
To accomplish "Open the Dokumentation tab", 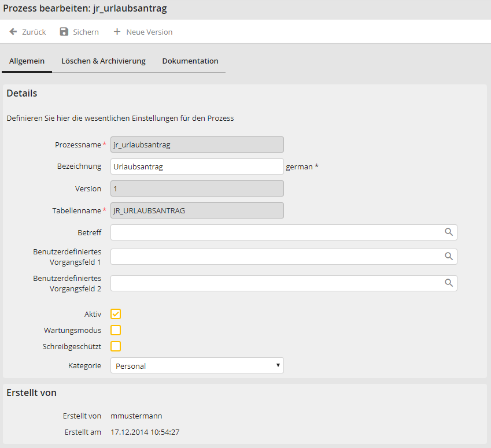I will tap(190, 61).
